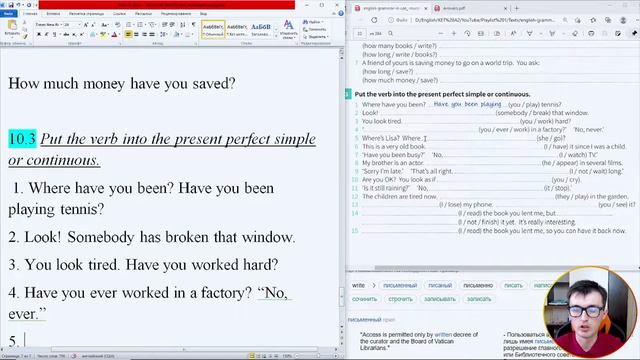
Task: Open Word help question mark icon
Action: pos(341,13)
